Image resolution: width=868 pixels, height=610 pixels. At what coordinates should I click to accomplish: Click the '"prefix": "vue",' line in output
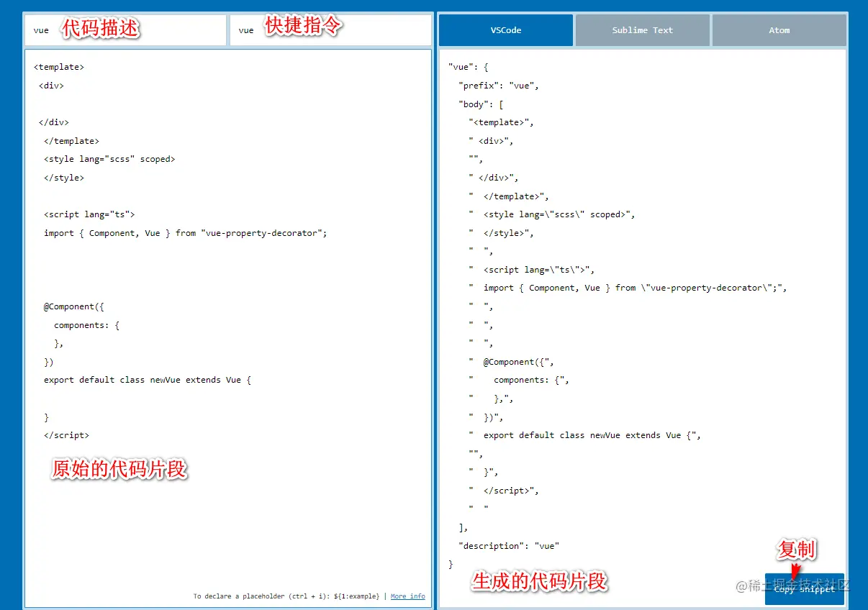click(x=499, y=86)
